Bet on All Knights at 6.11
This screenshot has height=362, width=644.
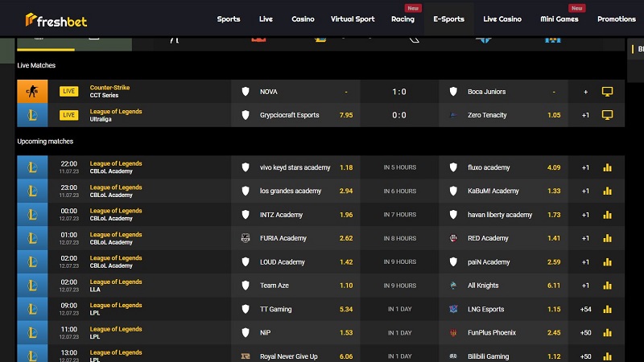point(554,286)
